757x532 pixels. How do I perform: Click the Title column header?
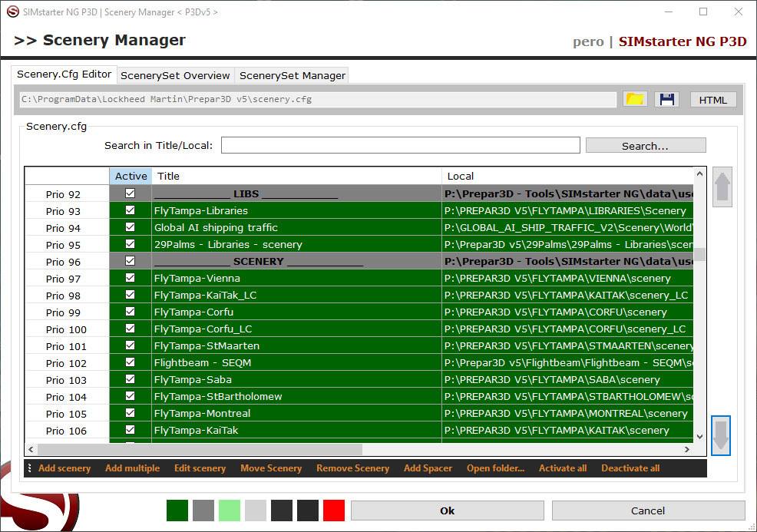[296, 177]
